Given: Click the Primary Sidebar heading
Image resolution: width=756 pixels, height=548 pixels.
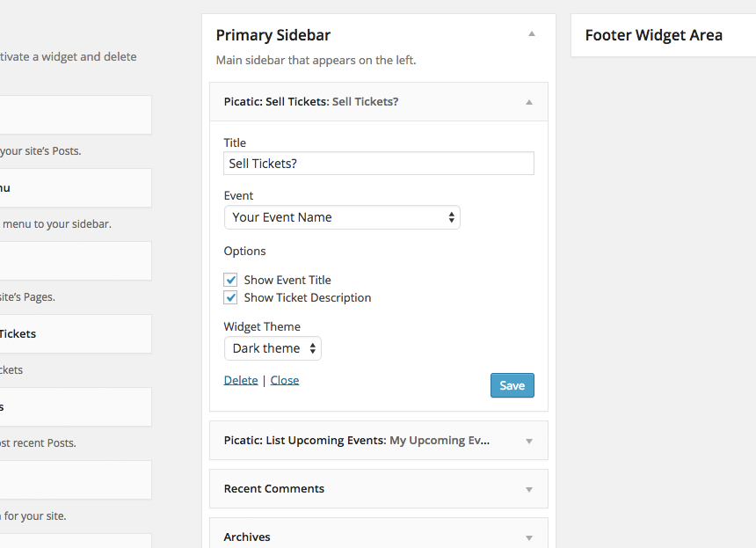Looking at the screenshot, I should click(x=273, y=35).
